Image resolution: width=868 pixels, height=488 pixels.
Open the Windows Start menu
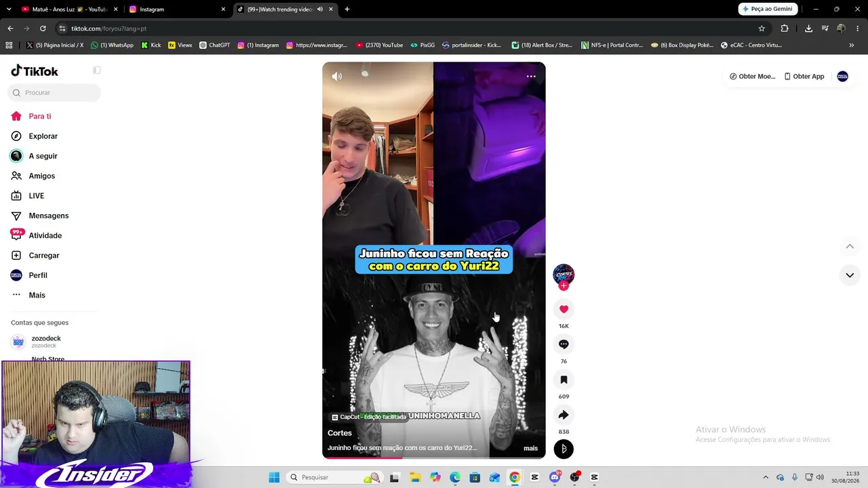coord(274,477)
